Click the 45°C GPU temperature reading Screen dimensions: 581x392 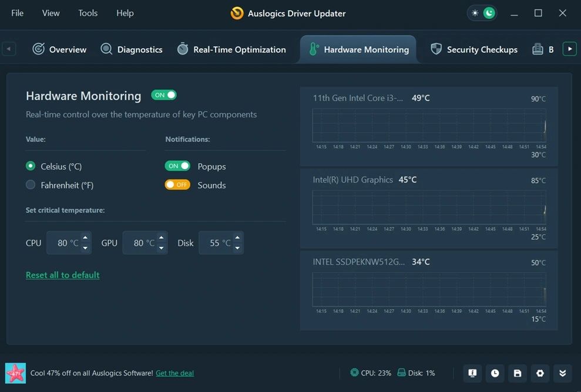(408, 180)
